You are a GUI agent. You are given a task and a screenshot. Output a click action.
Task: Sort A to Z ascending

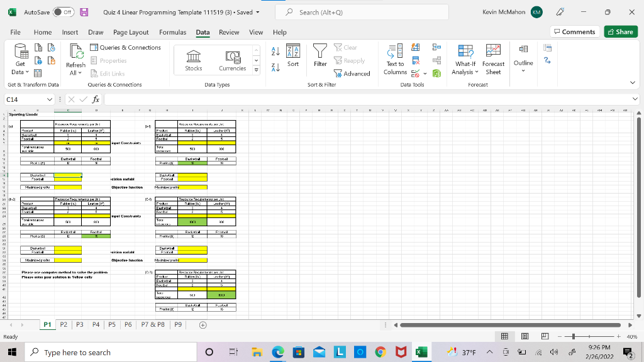coord(275,52)
